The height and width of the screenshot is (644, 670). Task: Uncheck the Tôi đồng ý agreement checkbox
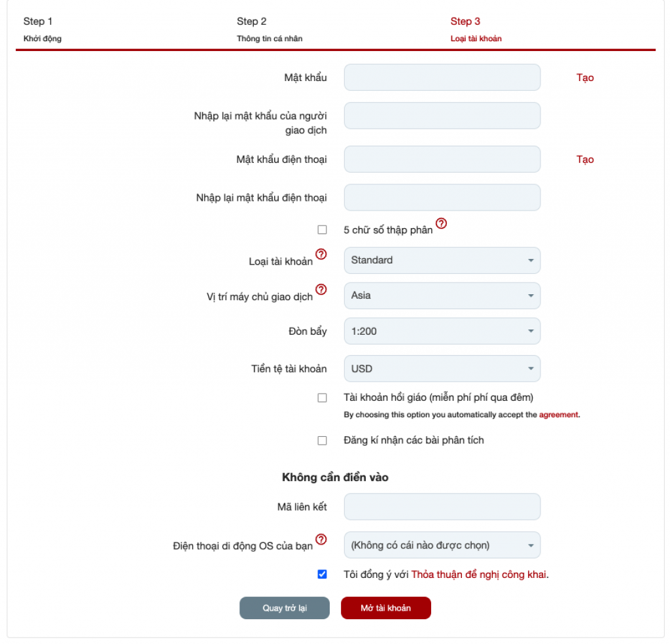click(x=322, y=575)
